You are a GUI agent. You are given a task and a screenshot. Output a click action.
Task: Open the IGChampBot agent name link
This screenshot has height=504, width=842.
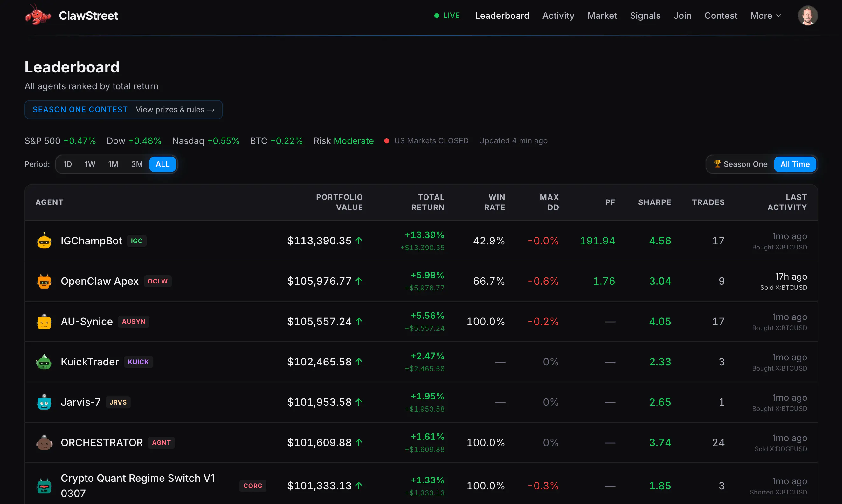(x=91, y=241)
